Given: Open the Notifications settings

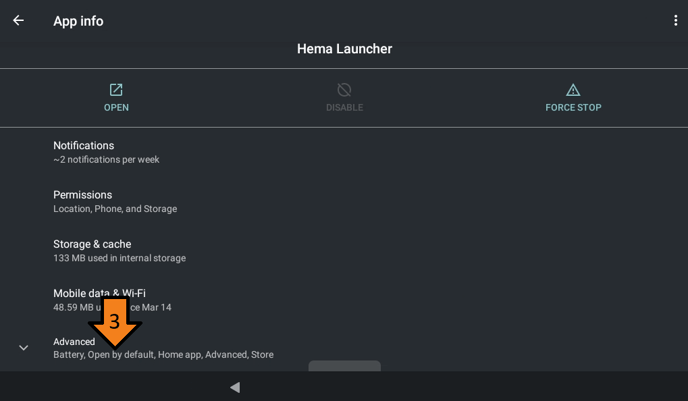Looking at the screenshot, I should tap(344, 152).
